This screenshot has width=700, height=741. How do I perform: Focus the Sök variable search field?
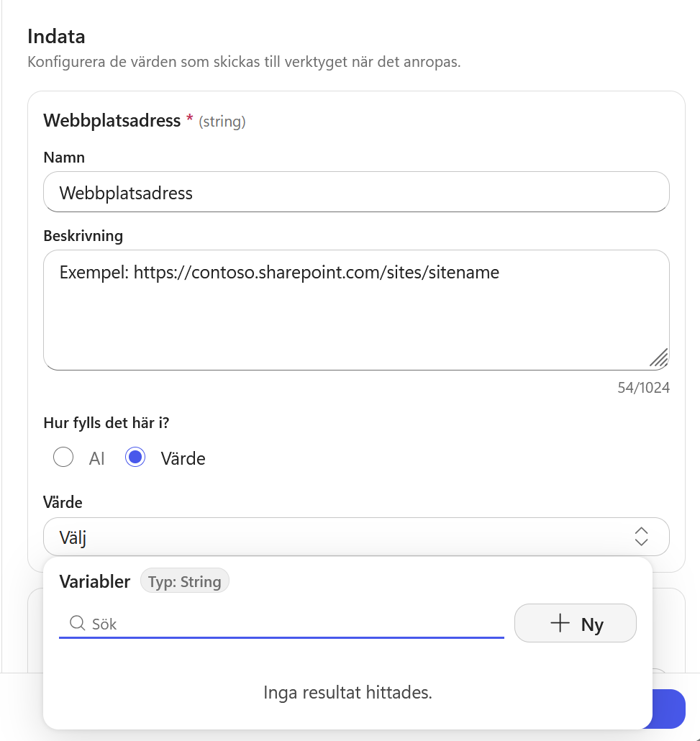(x=282, y=624)
